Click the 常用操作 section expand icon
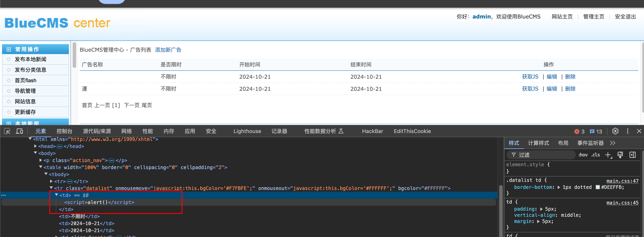This screenshot has width=644, height=237. click(9, 49)
